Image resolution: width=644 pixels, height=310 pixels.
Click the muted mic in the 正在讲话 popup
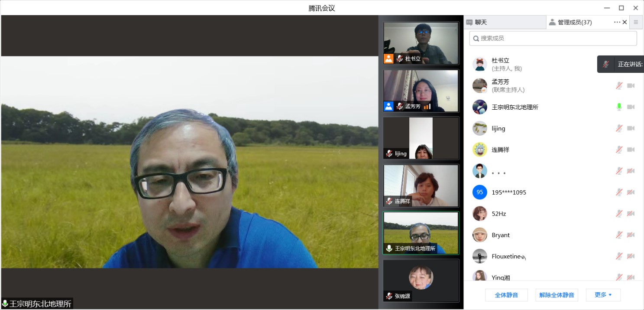pos(606,64)
